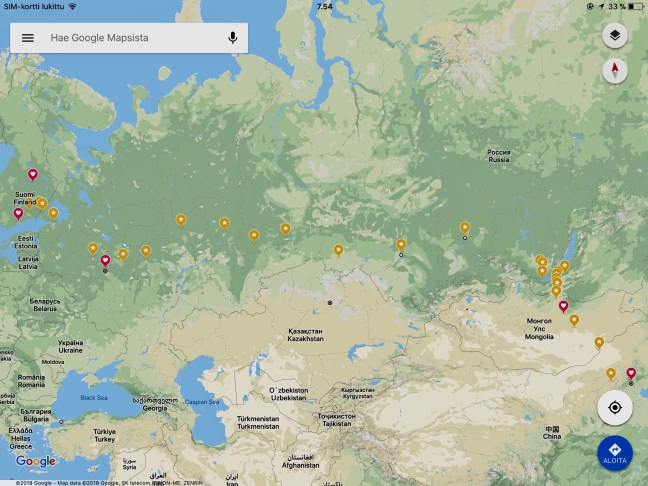
Task: Tap the battery indicator in the status bar
Action: (x=633, y=6)
